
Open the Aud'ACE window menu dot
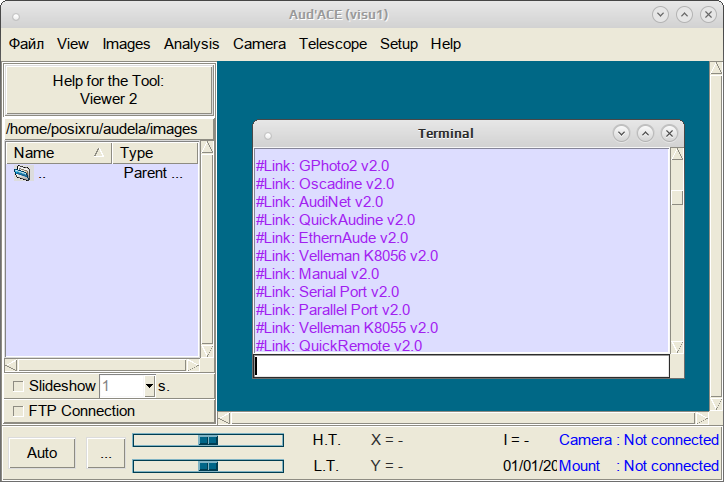click(16, 17)
